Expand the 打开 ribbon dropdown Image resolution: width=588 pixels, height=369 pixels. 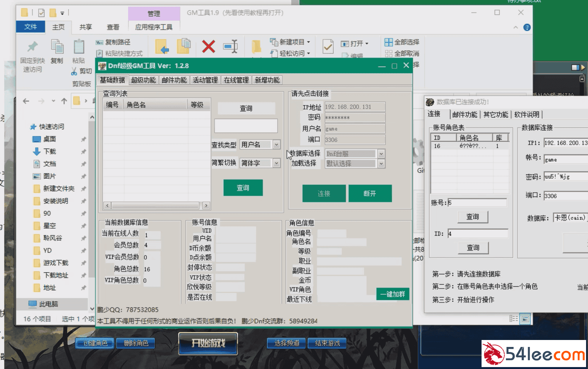367,44
